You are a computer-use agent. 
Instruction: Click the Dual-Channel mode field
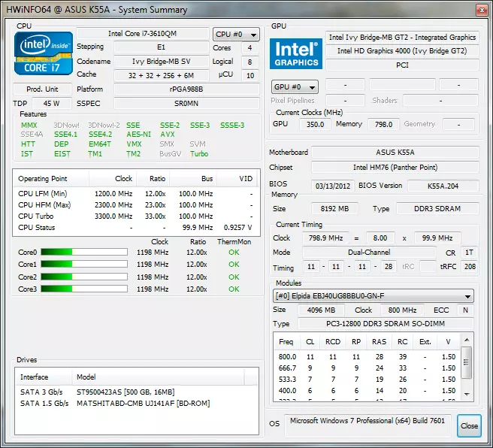pos(369,253)
